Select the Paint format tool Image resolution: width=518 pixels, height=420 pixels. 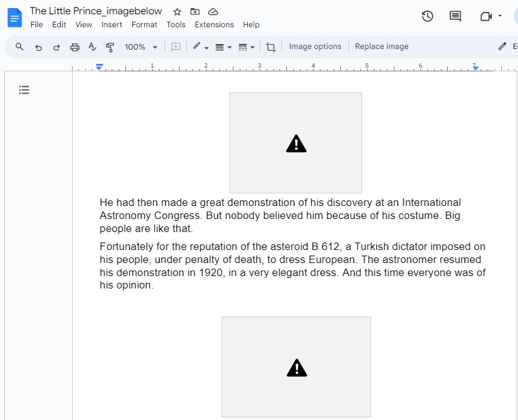pos(110,47)
